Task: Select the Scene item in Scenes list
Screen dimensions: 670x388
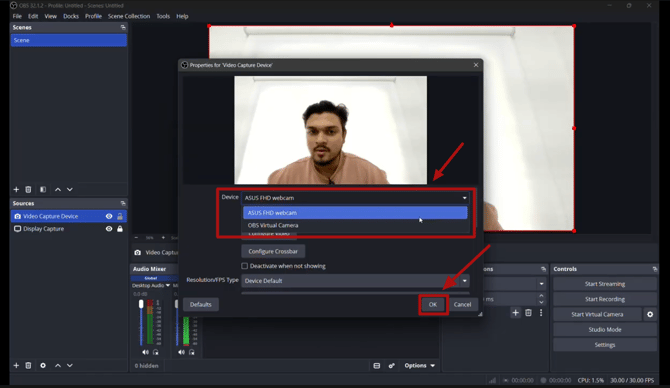Action: click(x=69, y=40)
